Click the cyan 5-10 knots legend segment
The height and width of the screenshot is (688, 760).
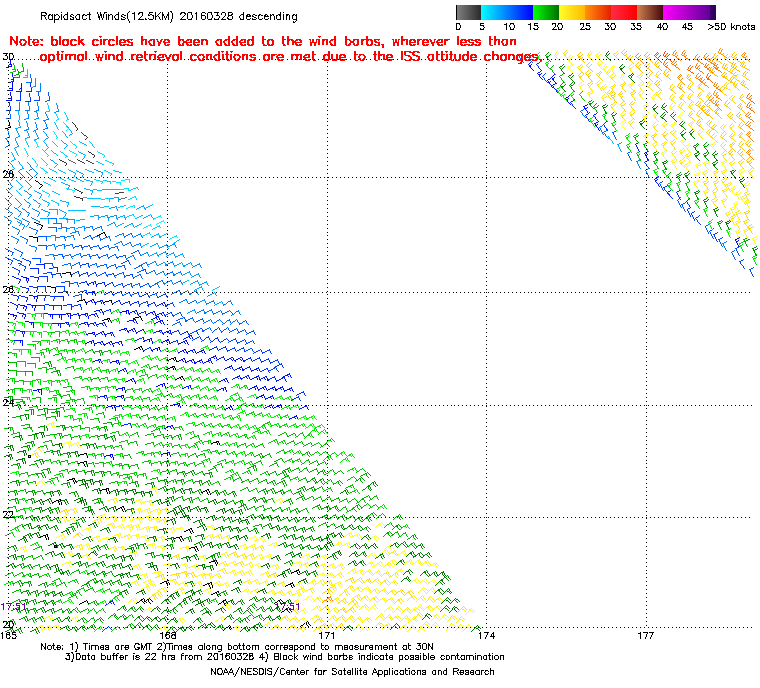[494, 12]
